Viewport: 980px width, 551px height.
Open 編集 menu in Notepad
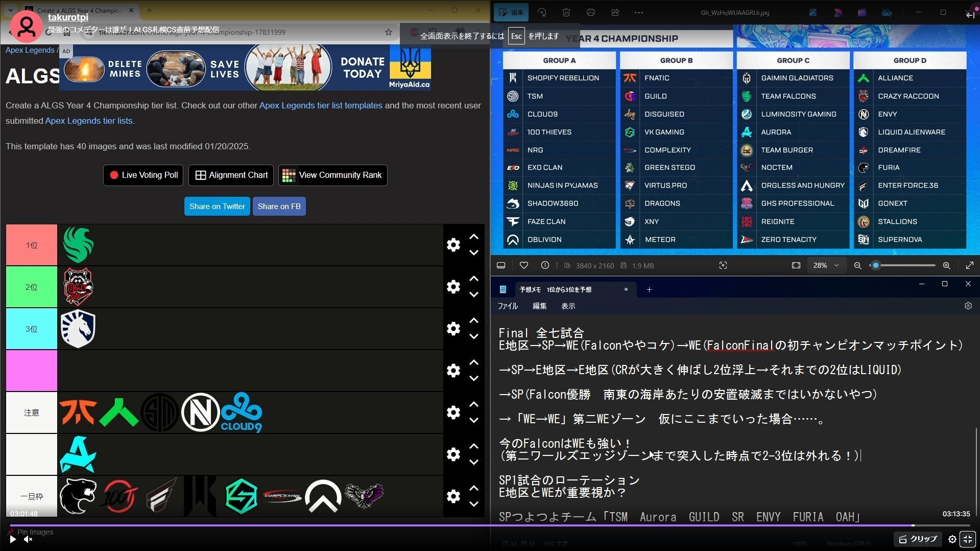[539, 306]
